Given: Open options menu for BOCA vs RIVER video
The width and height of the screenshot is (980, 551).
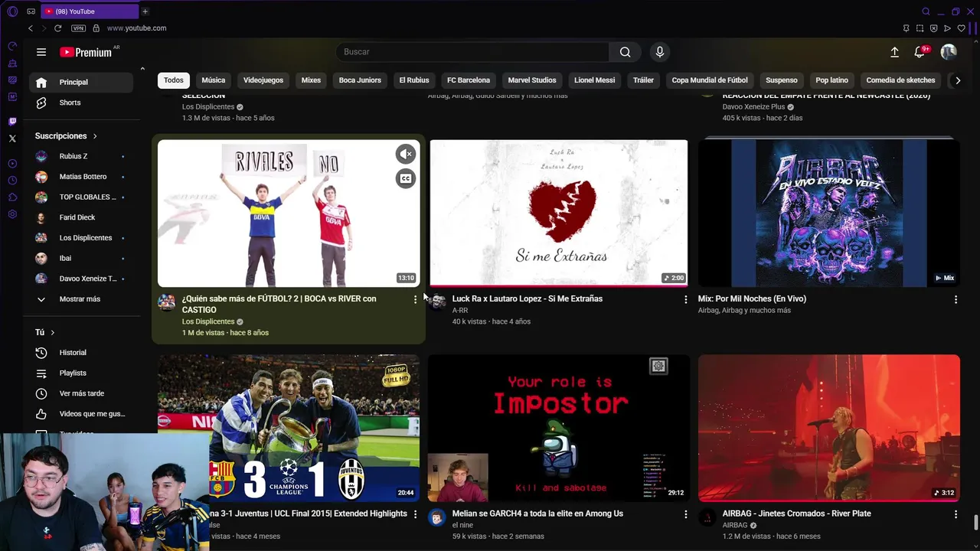Looking at the screenshot, I should coord(415,299).
